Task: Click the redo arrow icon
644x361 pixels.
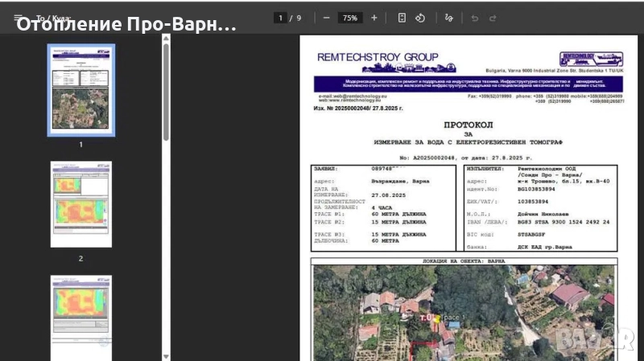Action: [x=493, y=18]
